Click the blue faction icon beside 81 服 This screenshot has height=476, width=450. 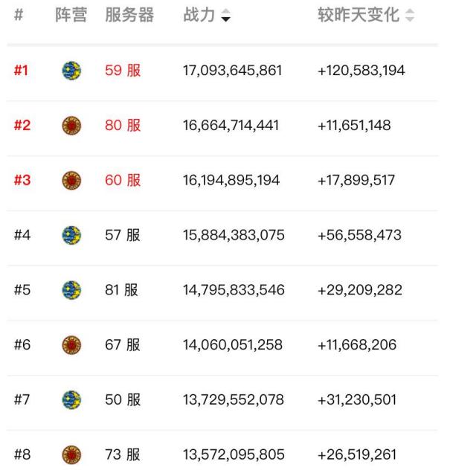pyautogui.click(x=72, y=290)
